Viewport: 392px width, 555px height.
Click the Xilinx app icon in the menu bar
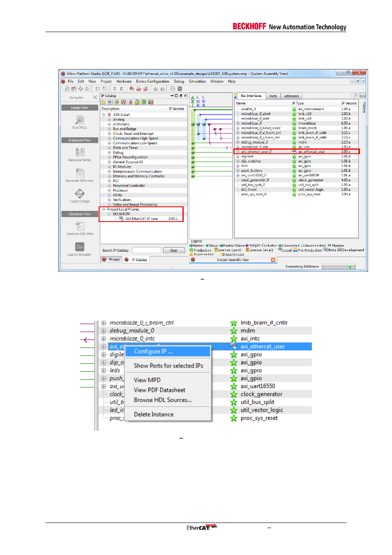[x=63, y=81]
